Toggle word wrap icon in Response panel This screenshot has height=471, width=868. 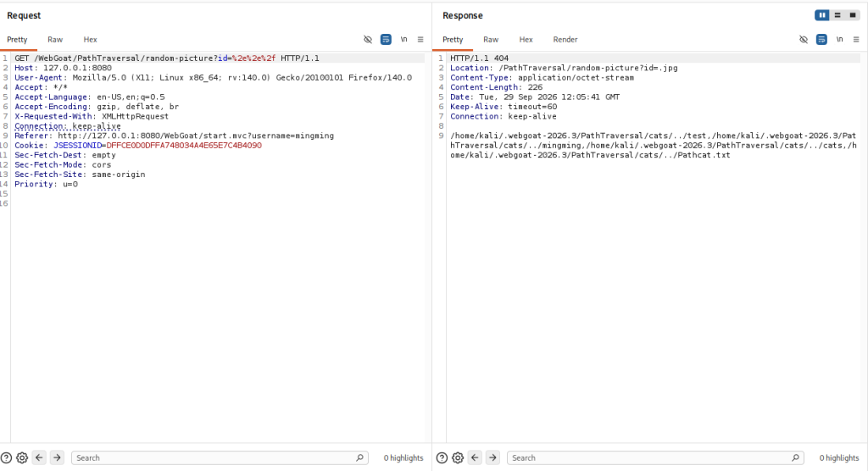[821, 39]
